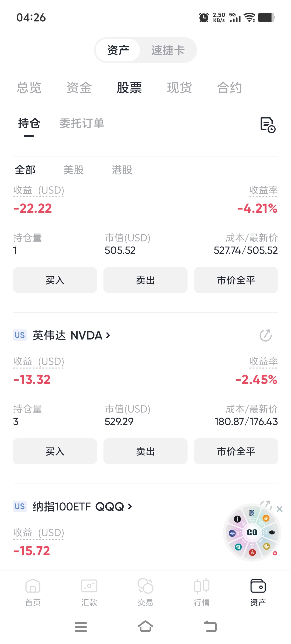Select the 资产 toggle option
291x644 pixels.
pyautogui.click(x=118, y=50)
